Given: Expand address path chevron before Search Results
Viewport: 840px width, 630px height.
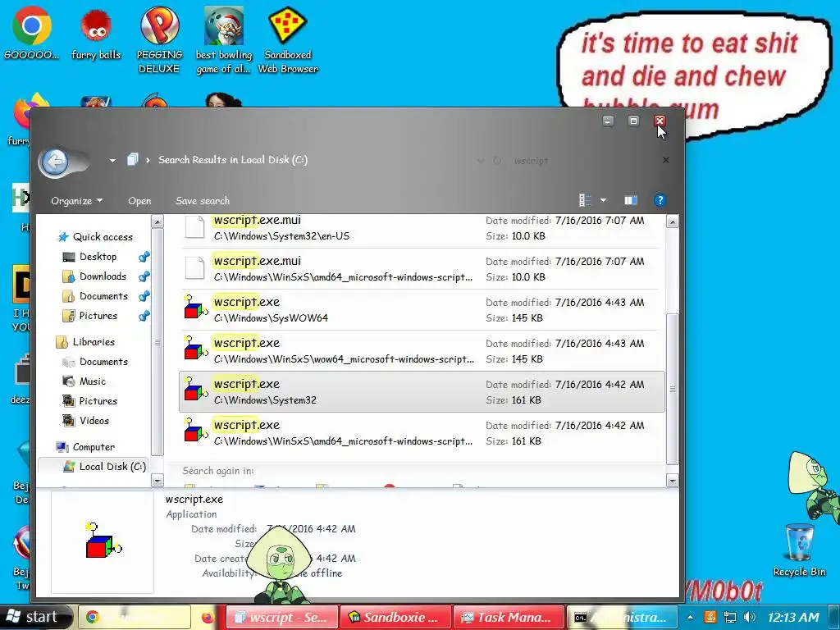Looking at the screenshot, I should 148,160.
